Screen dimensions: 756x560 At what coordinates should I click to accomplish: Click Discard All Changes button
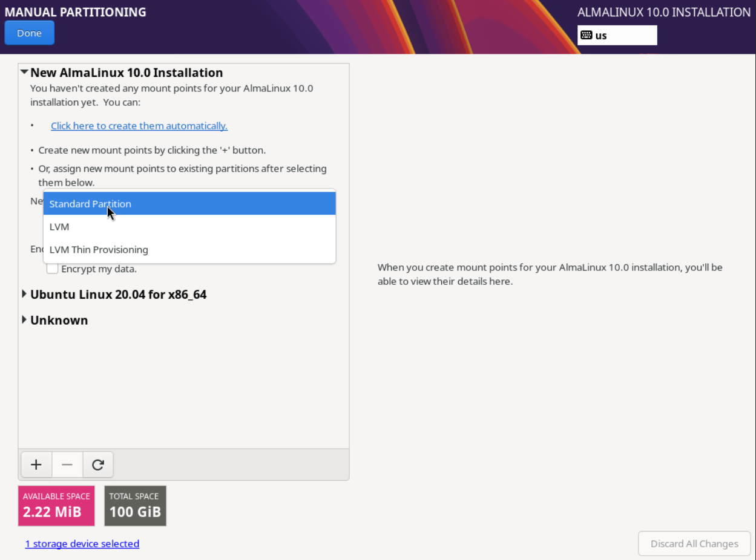pyautogui.click(x=694, y=544)
